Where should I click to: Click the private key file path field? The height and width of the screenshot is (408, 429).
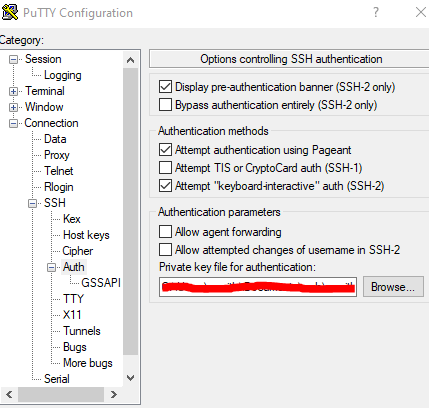[x=258, y=287]
